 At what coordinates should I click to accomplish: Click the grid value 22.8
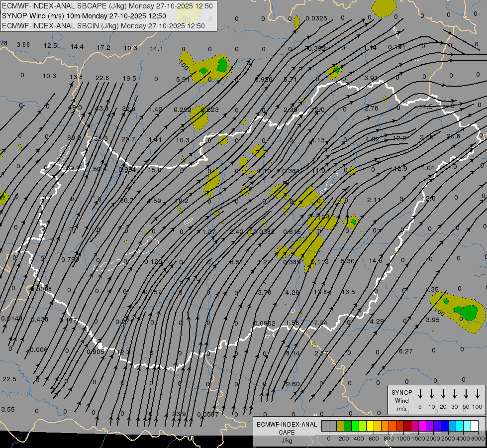click(x=102, y=78)
